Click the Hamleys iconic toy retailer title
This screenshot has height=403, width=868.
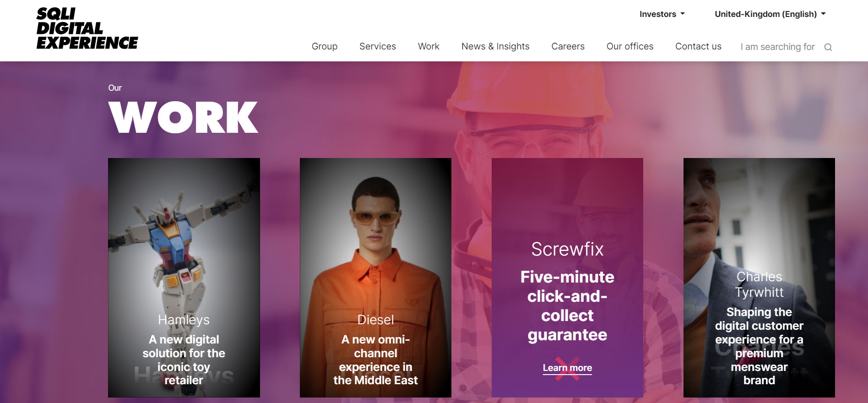click(184, 360)
